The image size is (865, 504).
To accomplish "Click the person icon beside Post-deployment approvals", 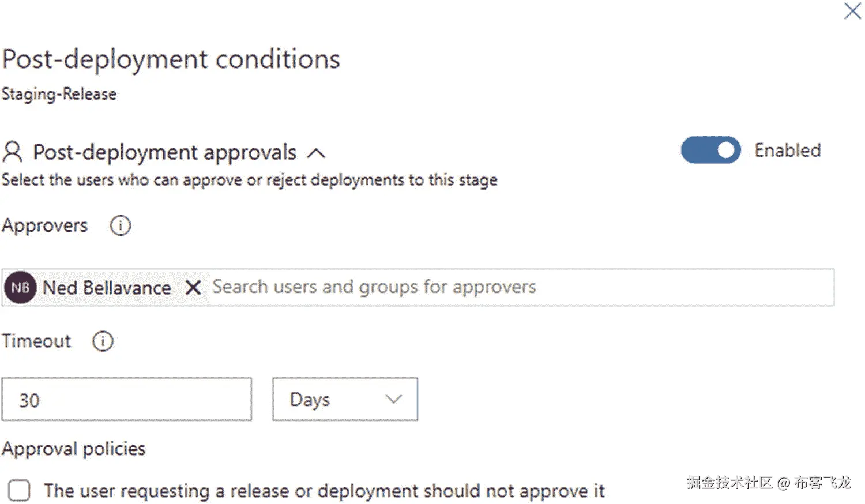I will (12, 152).
